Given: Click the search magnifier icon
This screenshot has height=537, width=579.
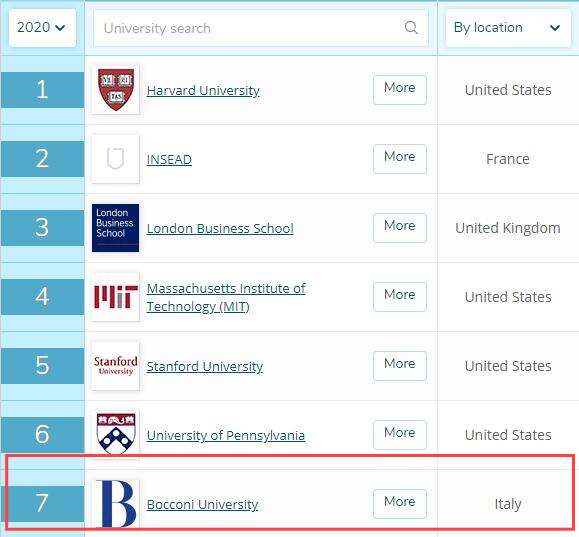Looking at the screenshot, I should click(411, 27).
